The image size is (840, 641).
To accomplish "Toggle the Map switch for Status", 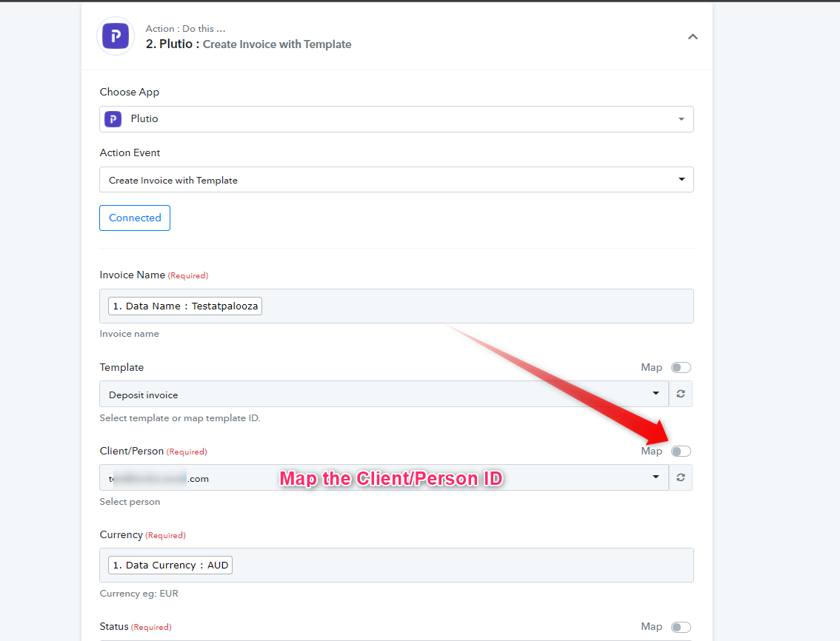I will 681,627.
